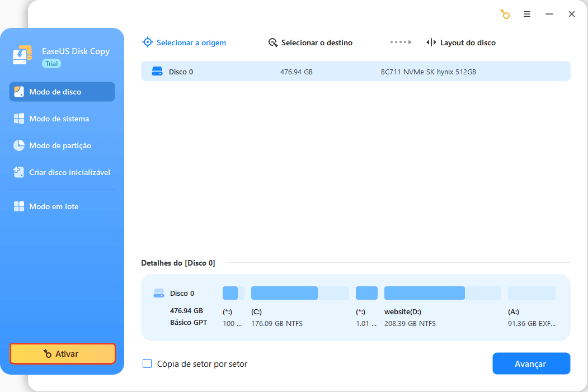The height and width of the screenshot is (392, 588).
Task: Click the orange lightning upgrade icon
Action: point(505,14)
